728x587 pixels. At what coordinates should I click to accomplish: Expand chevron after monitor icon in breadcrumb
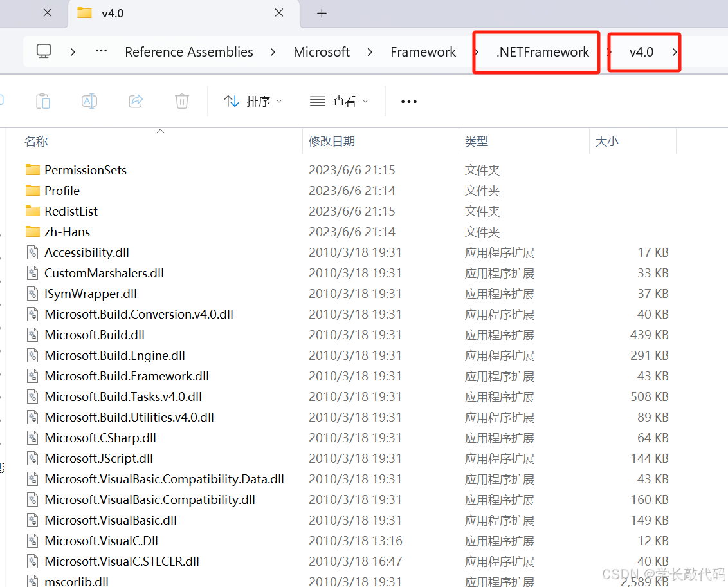click(x=73, y=51)
